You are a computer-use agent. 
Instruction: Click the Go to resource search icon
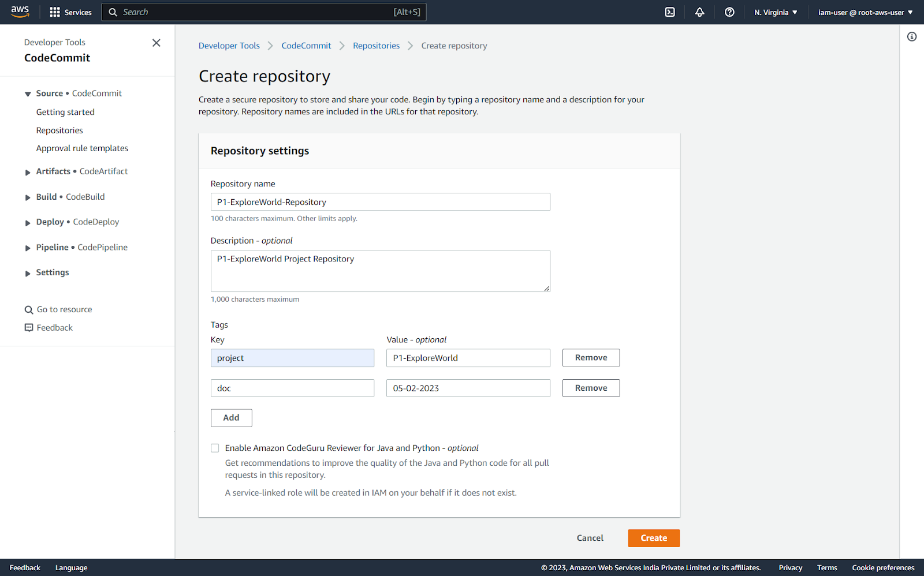tap(29, 310)
